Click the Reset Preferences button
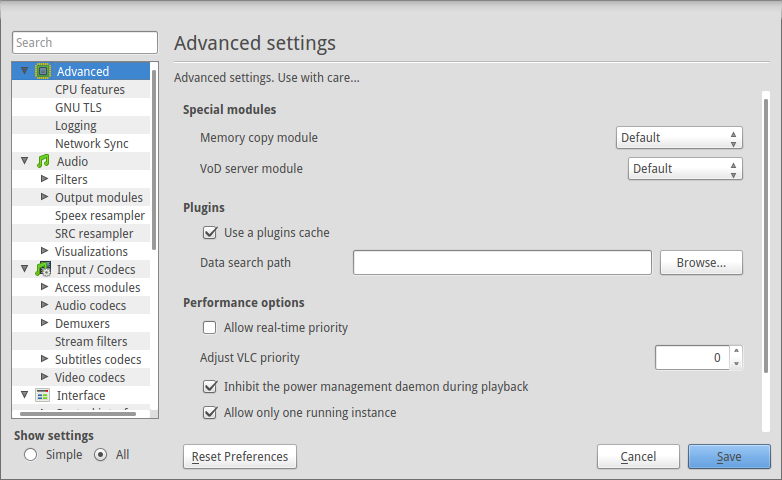 coord(240,457)
